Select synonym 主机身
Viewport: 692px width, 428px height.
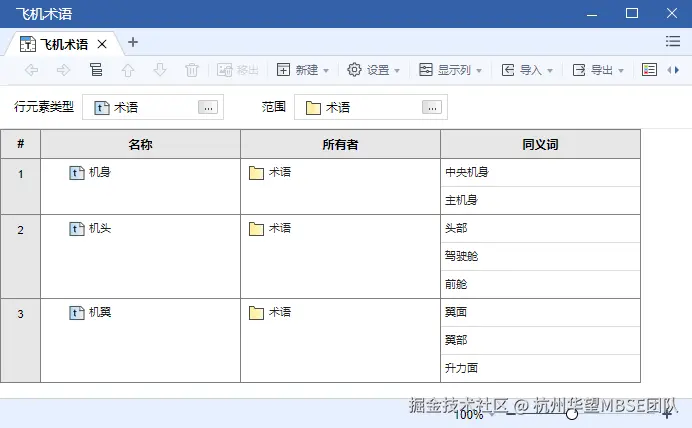click(461, 200)
